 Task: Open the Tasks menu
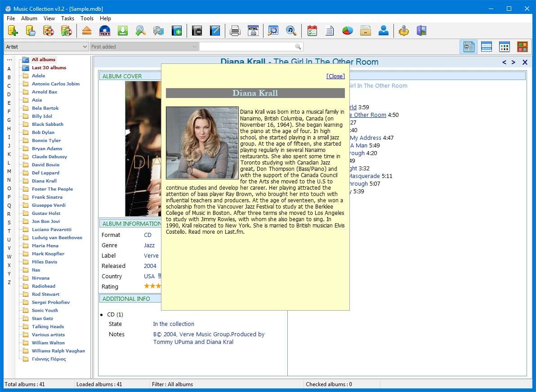point(68,18)
